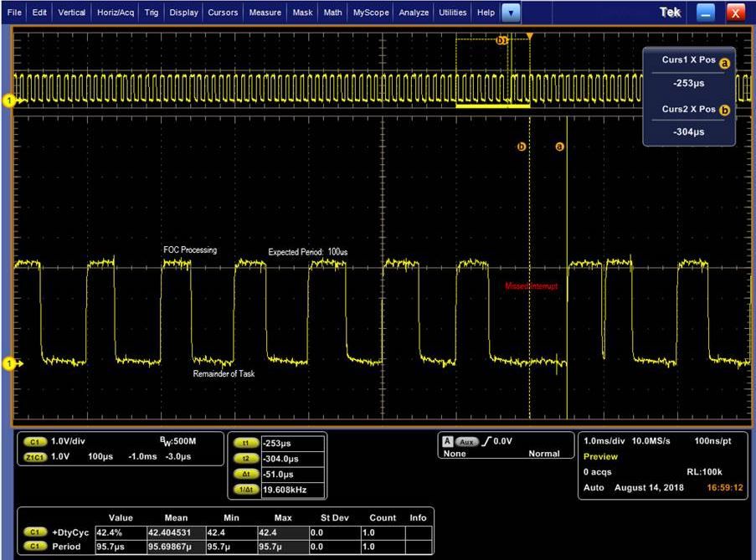This screenshot has width=756, height=560.
Task: Click the 10.0MS/s sample rate readout
Action: [651, 441]
